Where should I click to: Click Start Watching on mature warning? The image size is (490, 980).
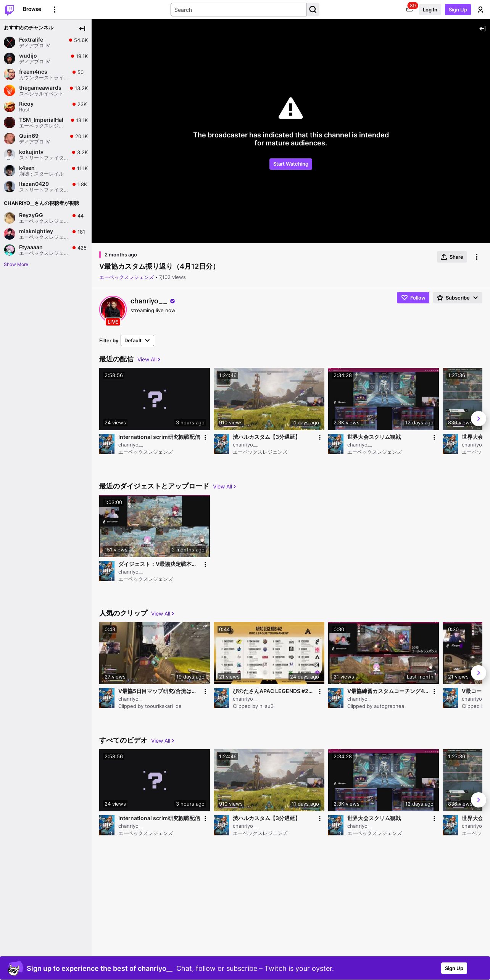tap(291, 164)
